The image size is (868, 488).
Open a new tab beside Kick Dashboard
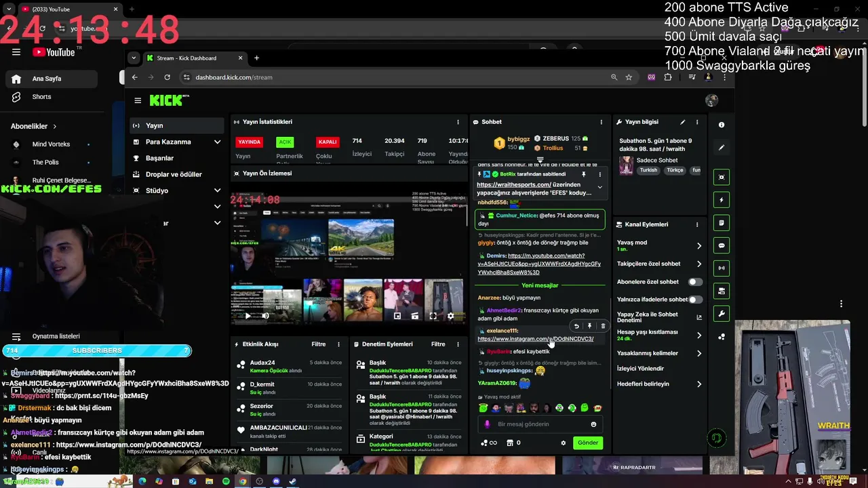tap(256, 58)
